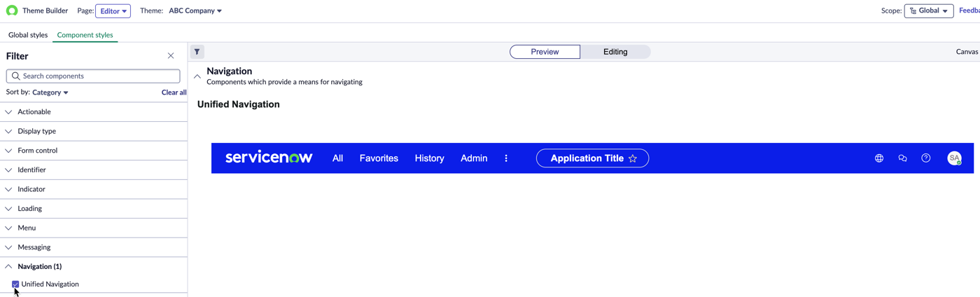Select the Component styles tab

point(85,35)
